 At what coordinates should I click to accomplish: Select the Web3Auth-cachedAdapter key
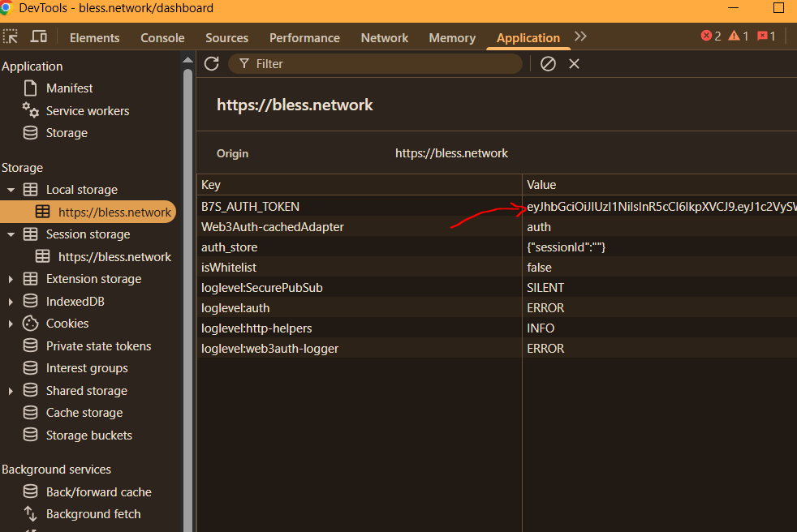tap(360, 226)
